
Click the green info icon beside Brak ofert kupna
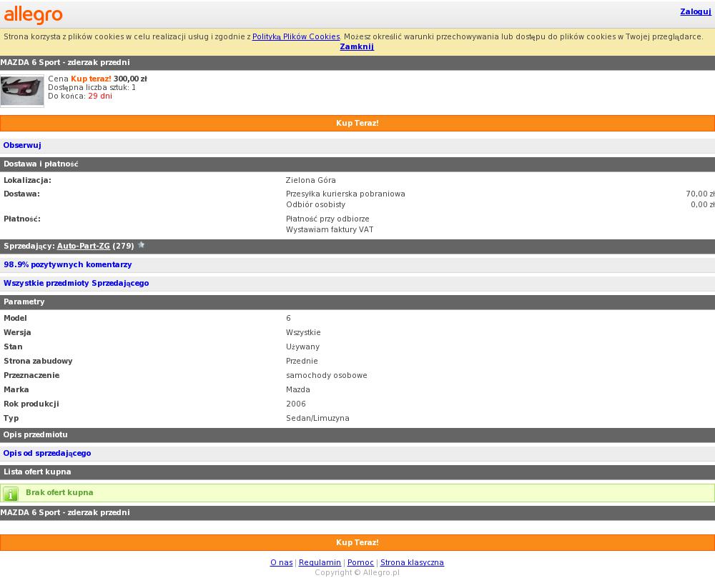[11, 494]
